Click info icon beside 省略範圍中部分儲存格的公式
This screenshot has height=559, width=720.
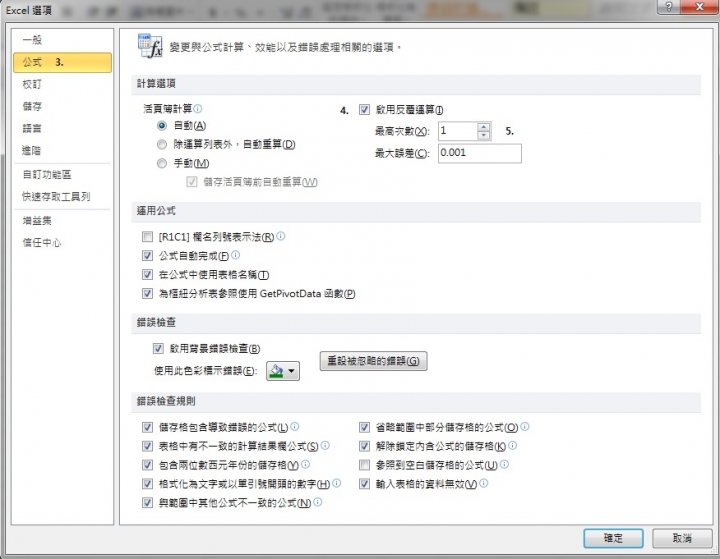[525, 427]
